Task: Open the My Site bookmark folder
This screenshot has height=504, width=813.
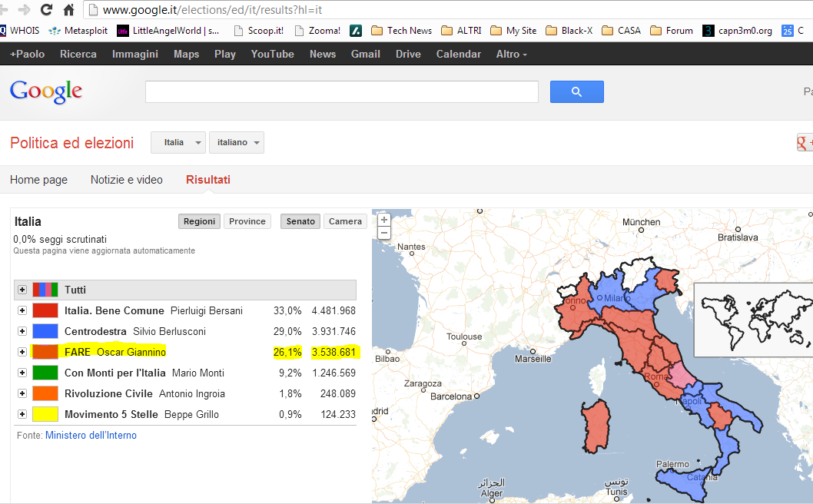Action: pos(513,31)
